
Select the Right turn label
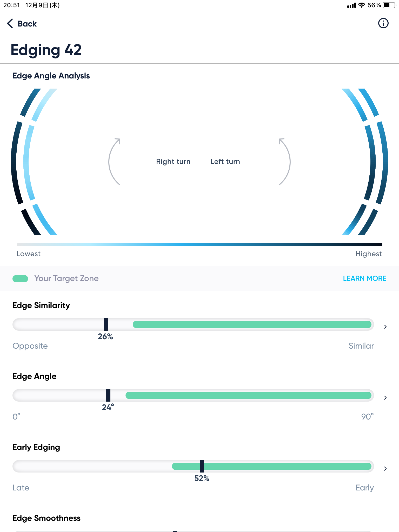coord(173,162)
